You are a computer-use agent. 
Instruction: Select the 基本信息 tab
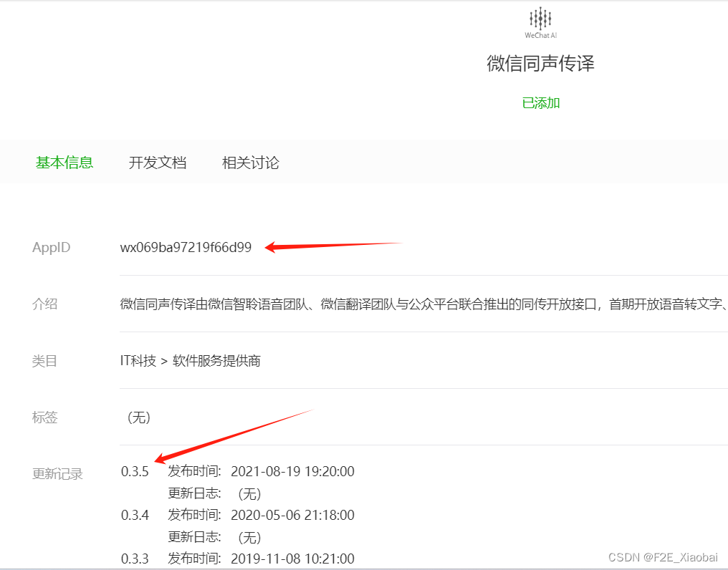tap(64, 163)
